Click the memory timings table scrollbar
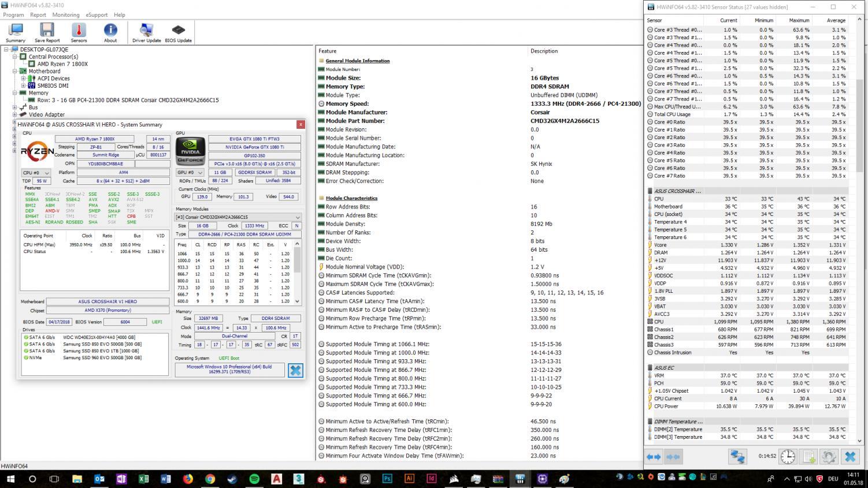Viewport: 868px width, 488px height. coord(298,260)
